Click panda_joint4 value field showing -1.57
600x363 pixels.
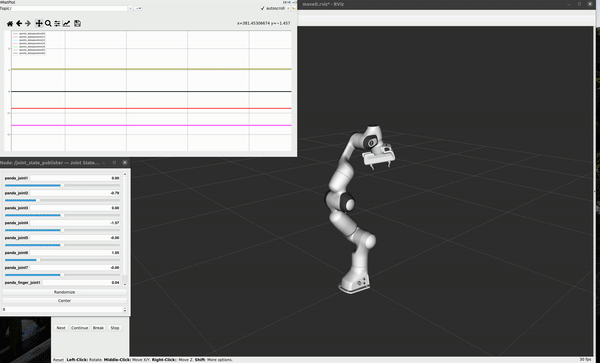click(x=75, y=223)
